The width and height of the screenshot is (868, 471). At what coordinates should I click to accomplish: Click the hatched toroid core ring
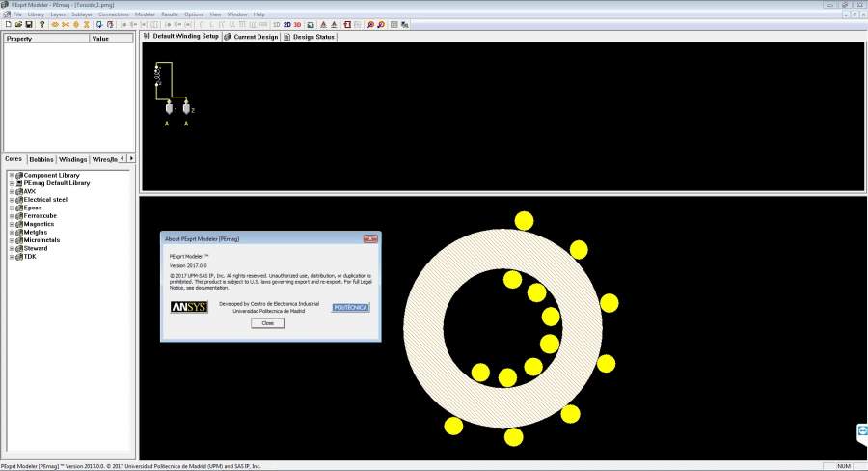coord(423,328)
